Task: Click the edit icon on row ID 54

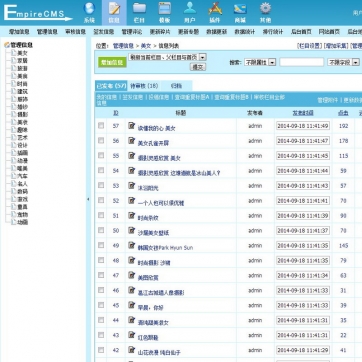Action: click(132, 171)
